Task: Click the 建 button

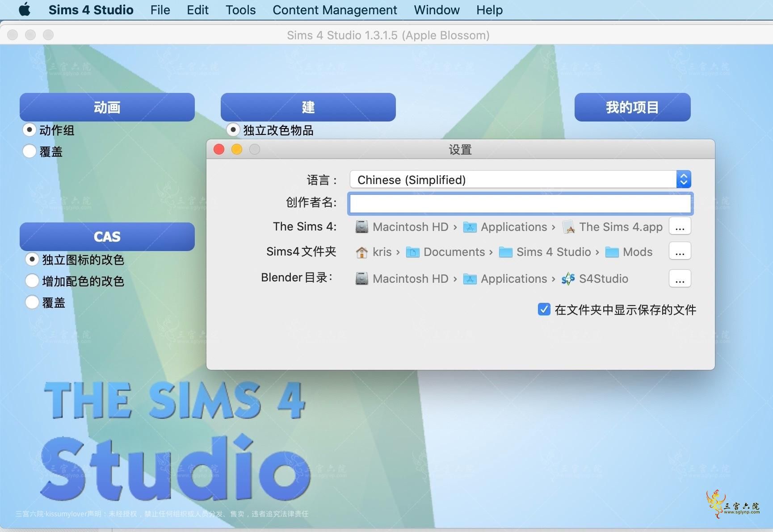Action: 308,107
